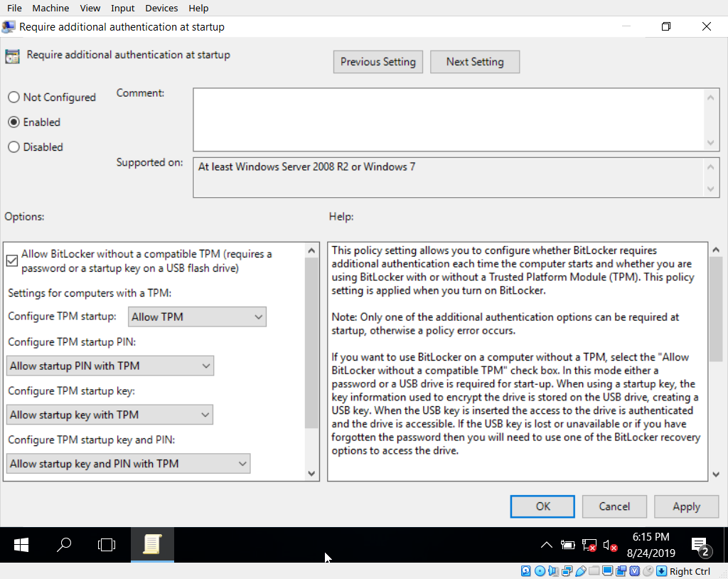This screenshot has height=579, width=728.
Task: Open the Devices menu
Action: [161, 8]
